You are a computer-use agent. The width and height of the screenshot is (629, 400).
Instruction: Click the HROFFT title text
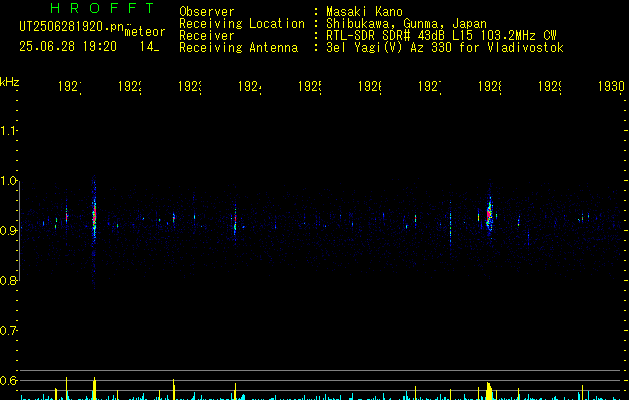pos(103,8)
